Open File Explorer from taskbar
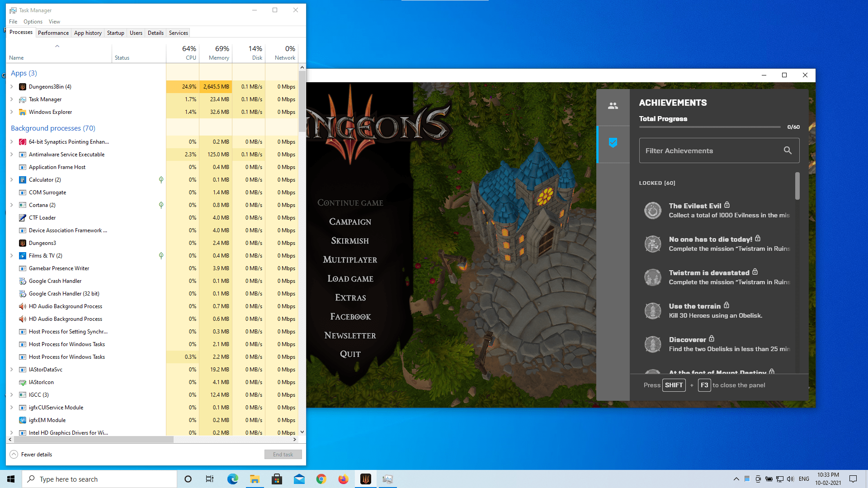 coord(255,479)
